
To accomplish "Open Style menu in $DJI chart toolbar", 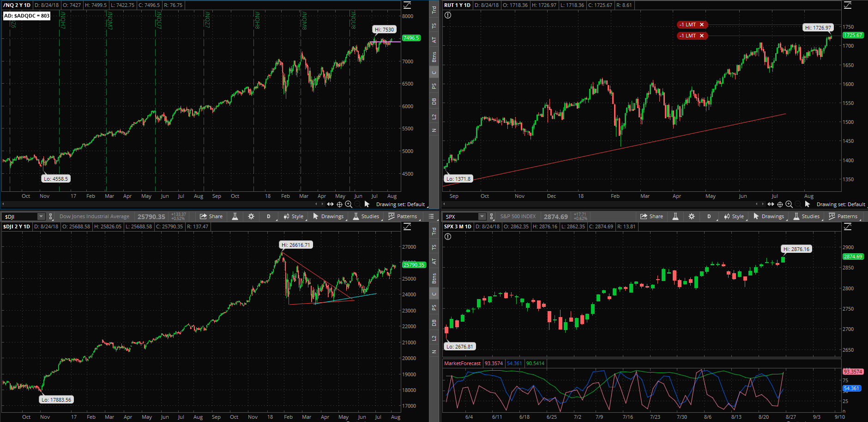I will pyautogui.click(x=294, y=216).
